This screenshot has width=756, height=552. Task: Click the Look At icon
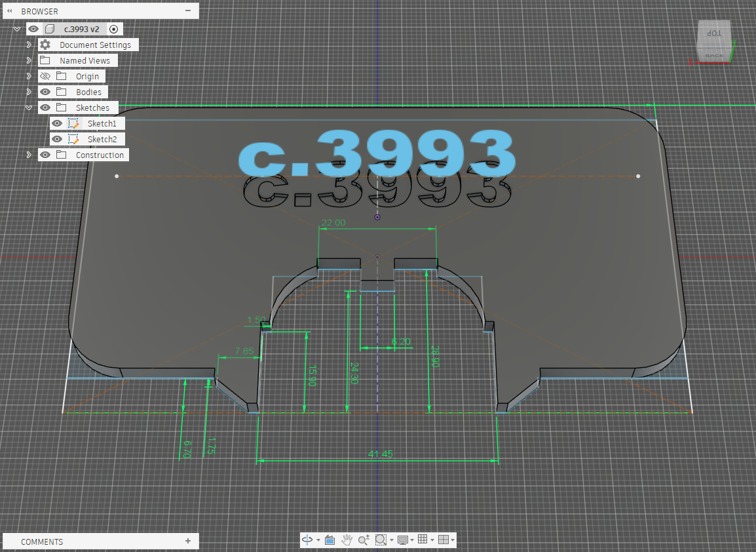pyautogui.click(x=330, y=540)
